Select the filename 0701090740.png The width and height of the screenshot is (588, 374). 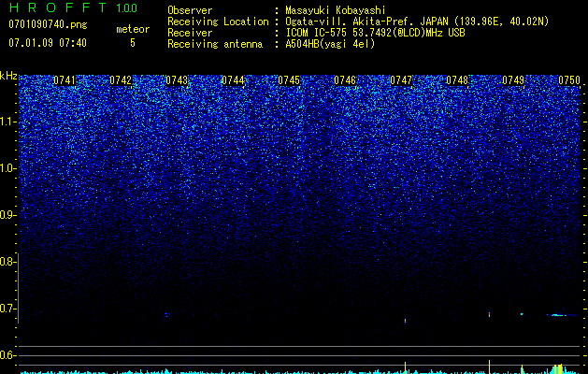pyautogui.click(x=48, y=24)
